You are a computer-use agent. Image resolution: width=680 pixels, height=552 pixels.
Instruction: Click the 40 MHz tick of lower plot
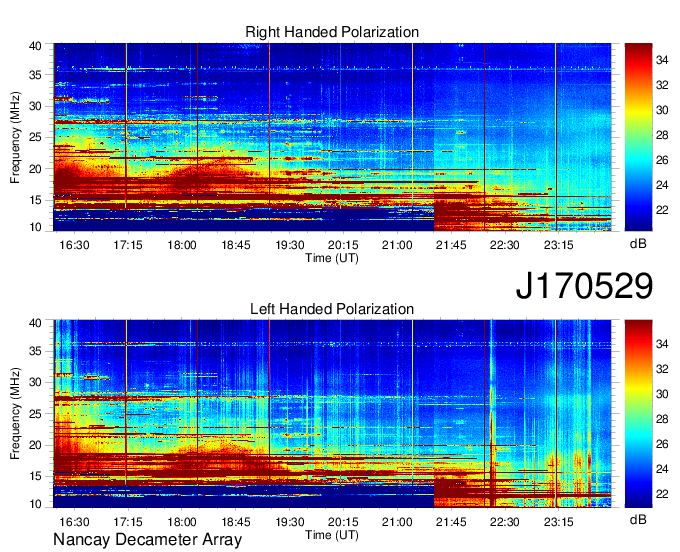pos(35,323)
